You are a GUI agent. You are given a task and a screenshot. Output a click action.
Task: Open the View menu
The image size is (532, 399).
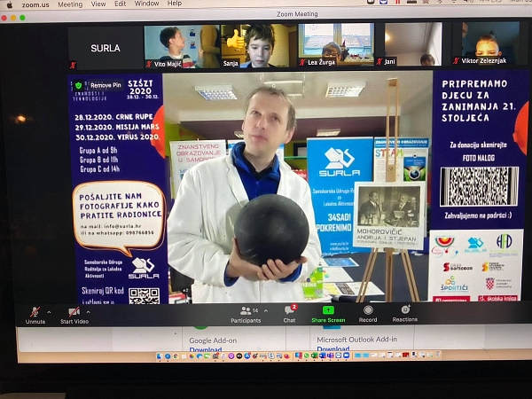[98, 4]
